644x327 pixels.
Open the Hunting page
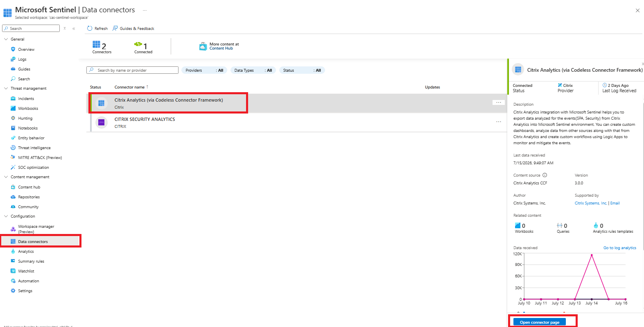25,118
